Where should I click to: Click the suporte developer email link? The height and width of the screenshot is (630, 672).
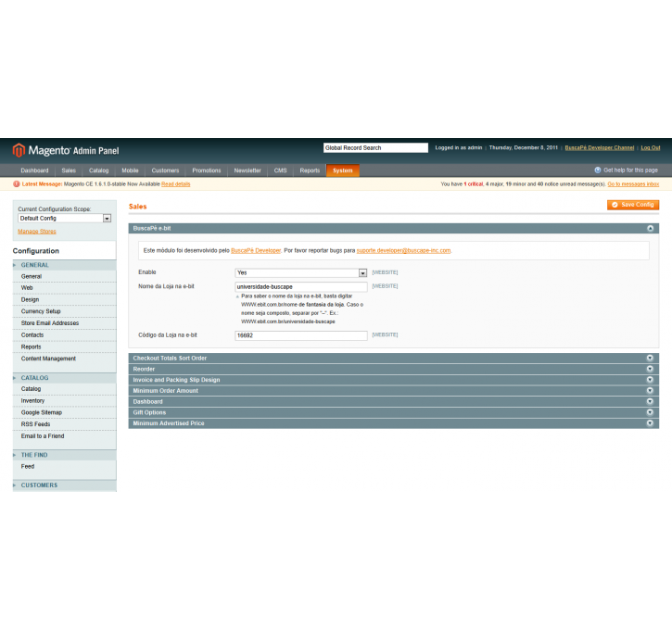(403, 250)
